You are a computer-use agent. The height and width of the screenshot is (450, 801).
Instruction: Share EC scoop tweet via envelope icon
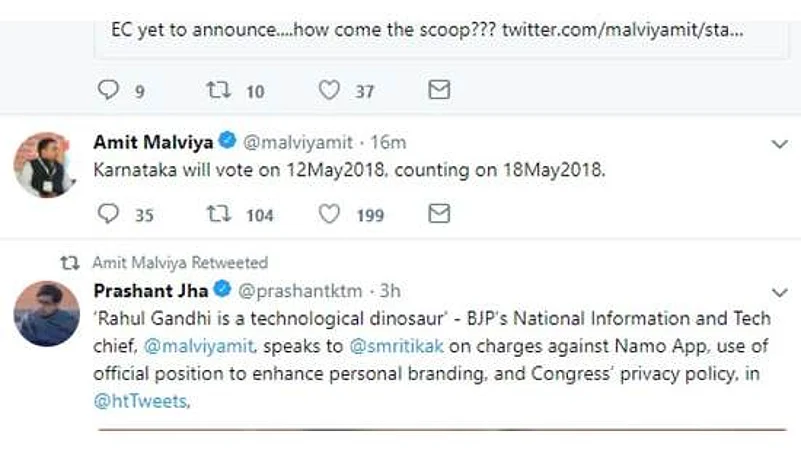tap(439, 90)
